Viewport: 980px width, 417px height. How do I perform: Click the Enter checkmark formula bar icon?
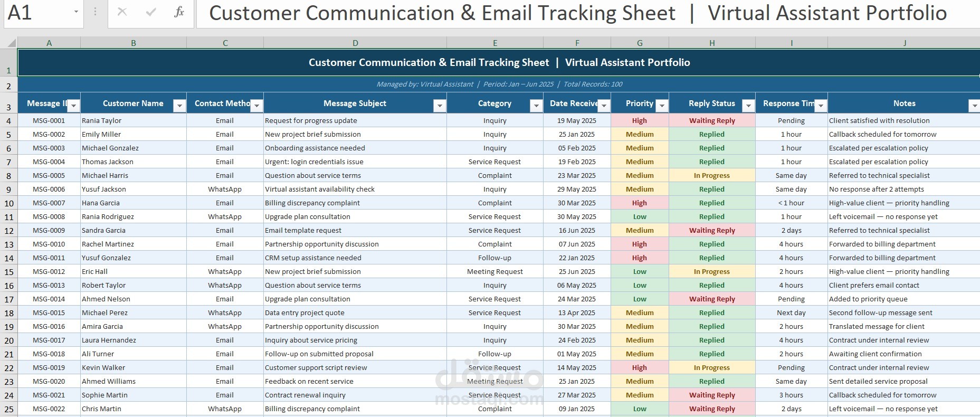click(151, 12)
